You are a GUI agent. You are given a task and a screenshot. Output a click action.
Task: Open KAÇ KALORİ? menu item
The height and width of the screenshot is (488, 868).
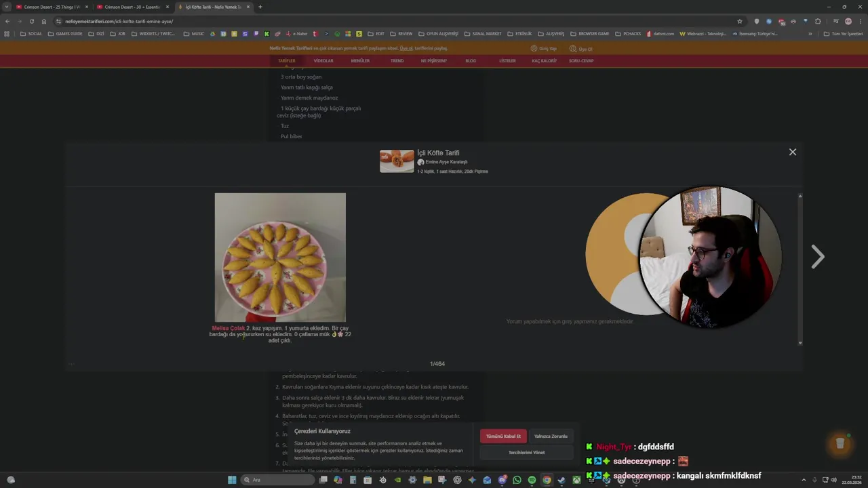pyautogui.click(x=544, y=61)
